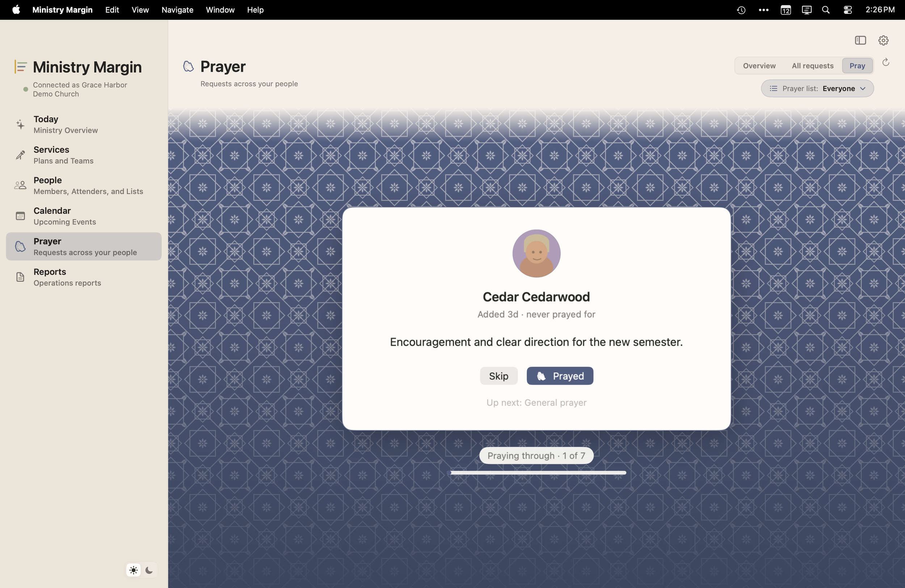905x588 pixels.
Task: Click the Today sparkle icon
Action: coord(20,124)
